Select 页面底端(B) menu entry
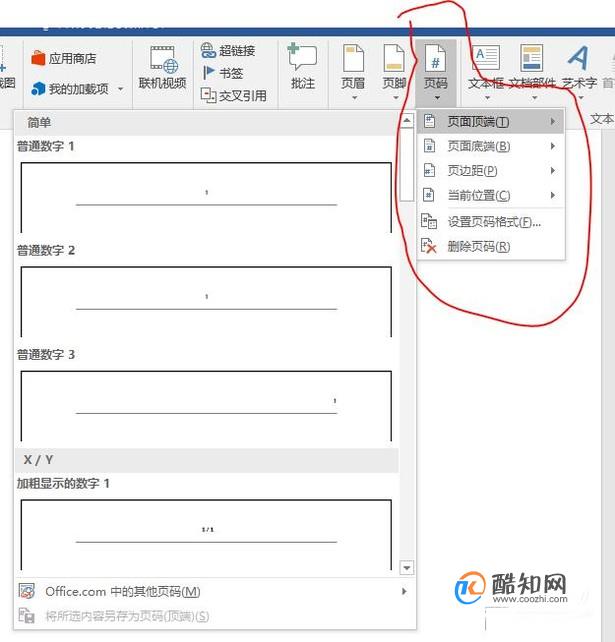The image size is (615, 642). point(491,146)
